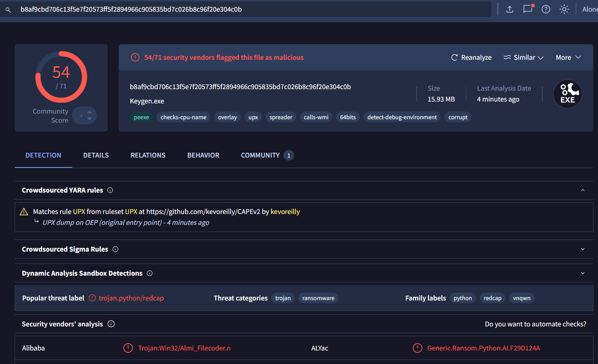Open the More dropdown menu
The image size is (598, 364).
[568, 58]
